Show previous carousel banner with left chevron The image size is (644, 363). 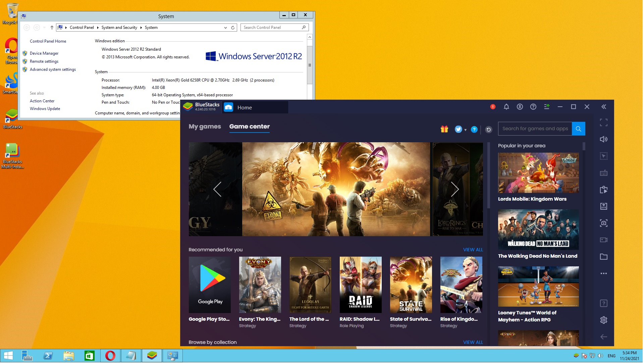click(x=217, y=189)
